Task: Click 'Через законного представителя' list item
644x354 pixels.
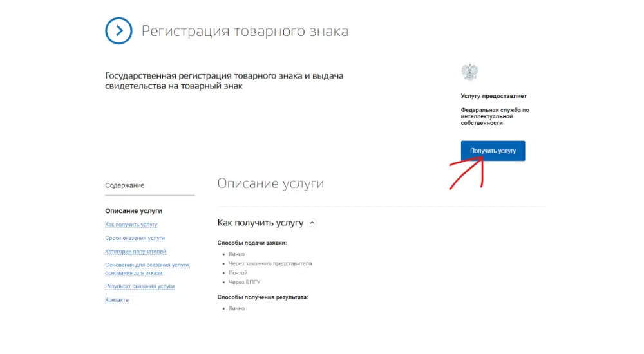Action: [270, 263]
